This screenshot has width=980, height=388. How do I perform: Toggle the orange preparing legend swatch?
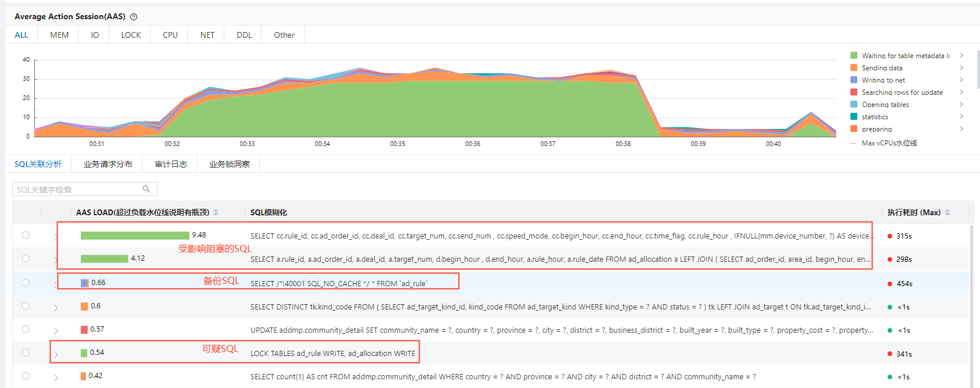pyautogui.click(x=854, y=129)
